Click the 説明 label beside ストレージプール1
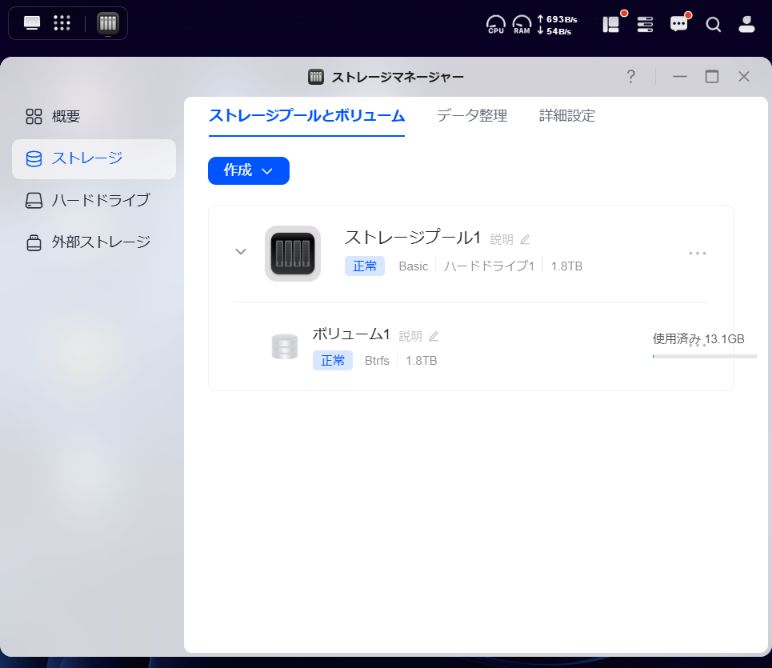The width and height of the screenshot is (772, 668). click(502, 240)
